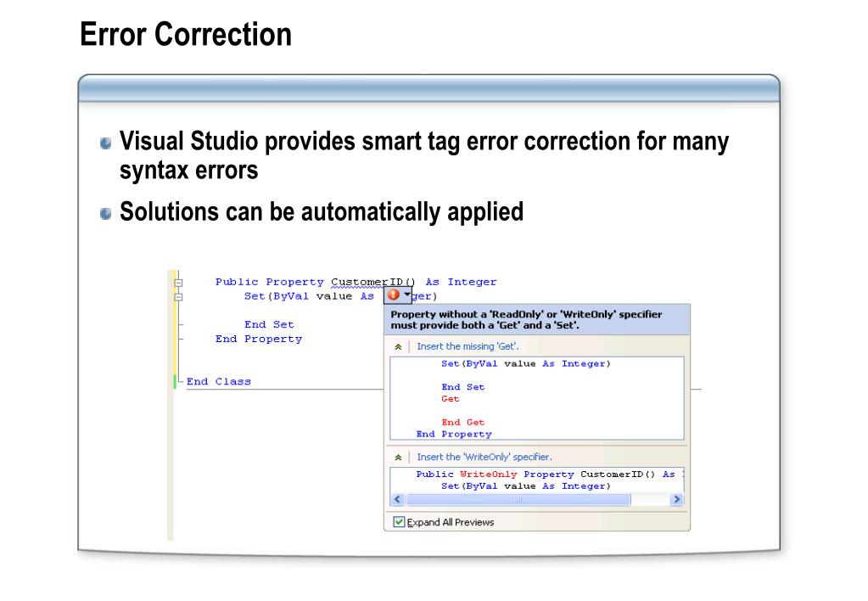Viewport: 868px width, 601px height.
Task: Apply the "Insert the missing 'Get'." fix
Action: click(x=468, y=346)
